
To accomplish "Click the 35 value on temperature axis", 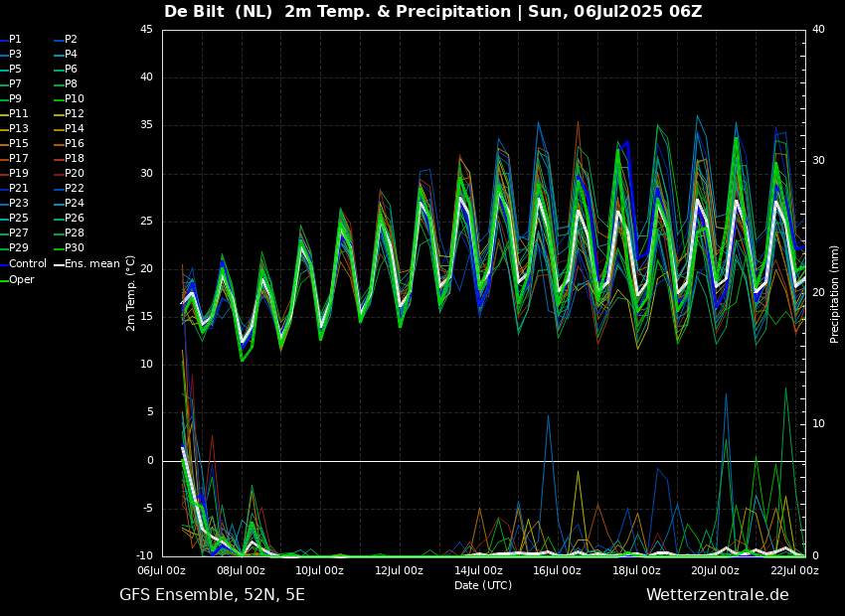I will [x=147, y=125].
